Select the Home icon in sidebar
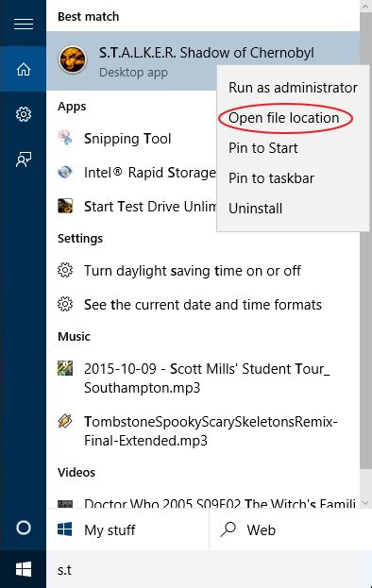This screenshot has width=372, height=588. [24, 69]
